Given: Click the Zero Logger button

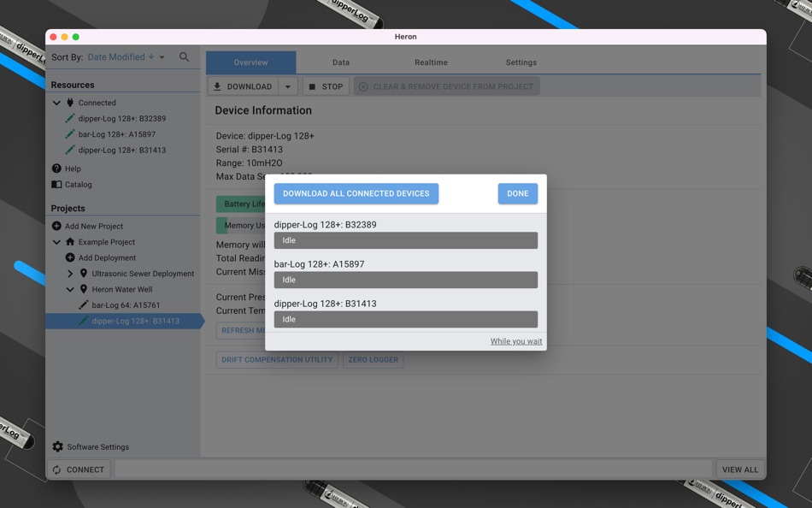Looking at the screenshot, I should coord(373,360).
